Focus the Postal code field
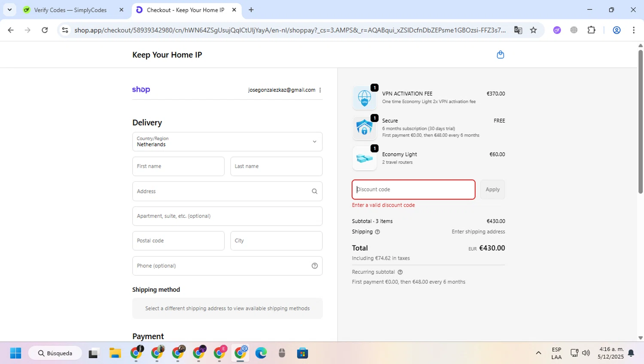 coord(178,241)
